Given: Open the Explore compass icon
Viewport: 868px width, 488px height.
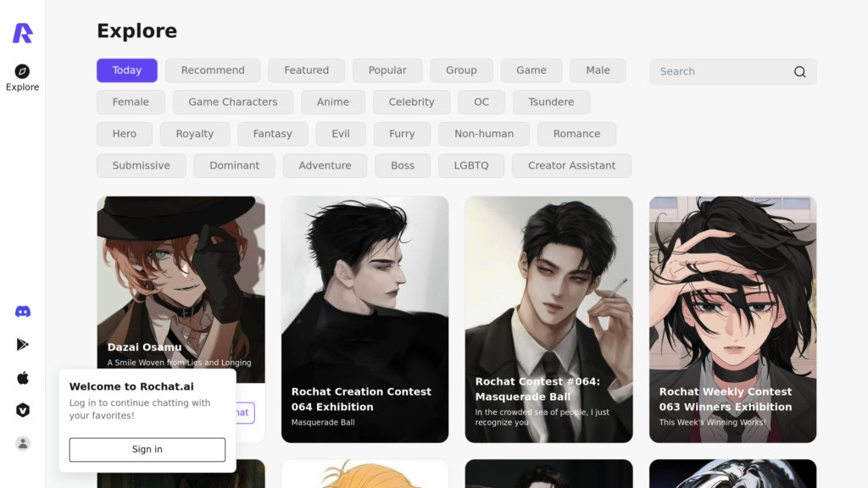Looking at the screenshot, I should pos(22,71).
